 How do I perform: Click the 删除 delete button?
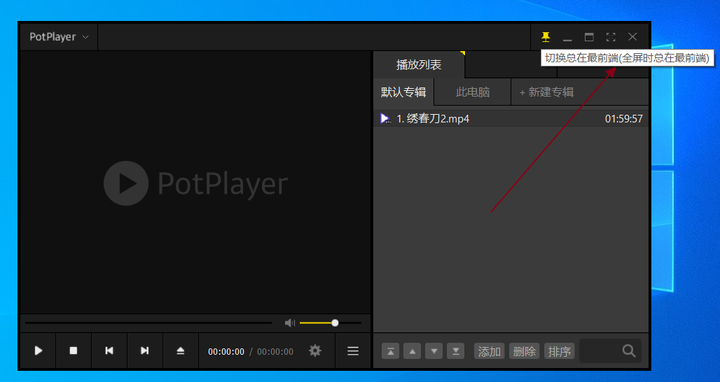[x=524, y=351]
